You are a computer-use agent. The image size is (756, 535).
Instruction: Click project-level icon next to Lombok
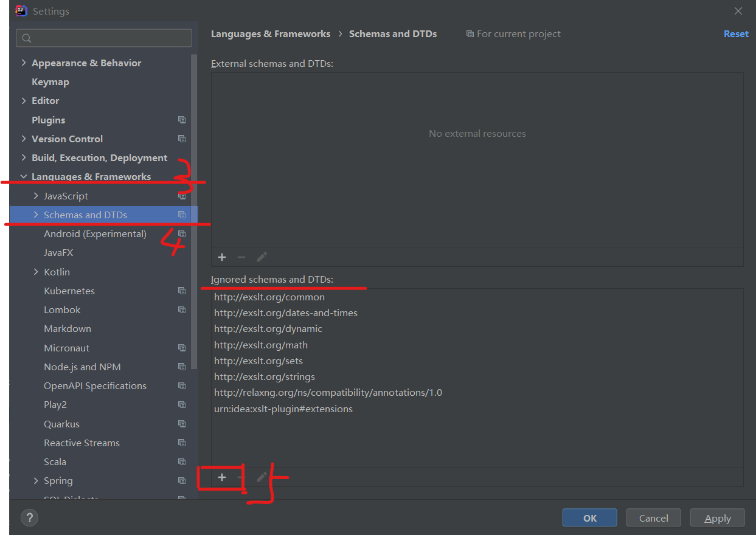(x=181, y=309)
